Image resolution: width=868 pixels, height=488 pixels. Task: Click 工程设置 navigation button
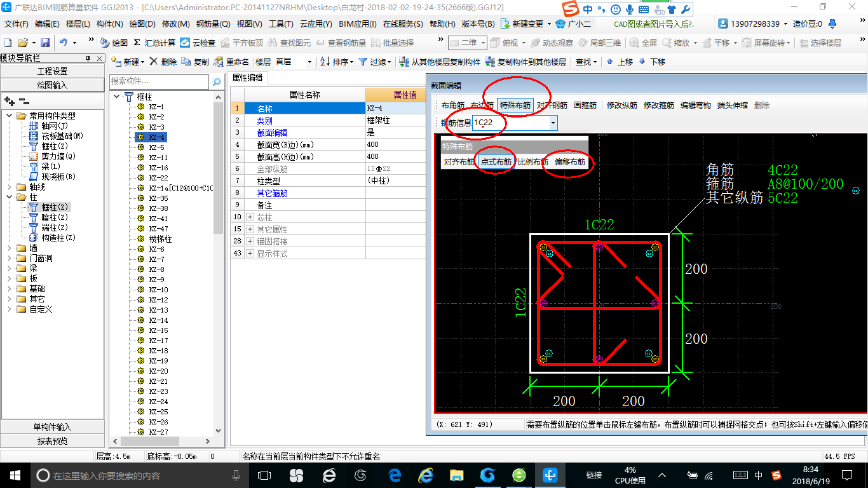52,71
